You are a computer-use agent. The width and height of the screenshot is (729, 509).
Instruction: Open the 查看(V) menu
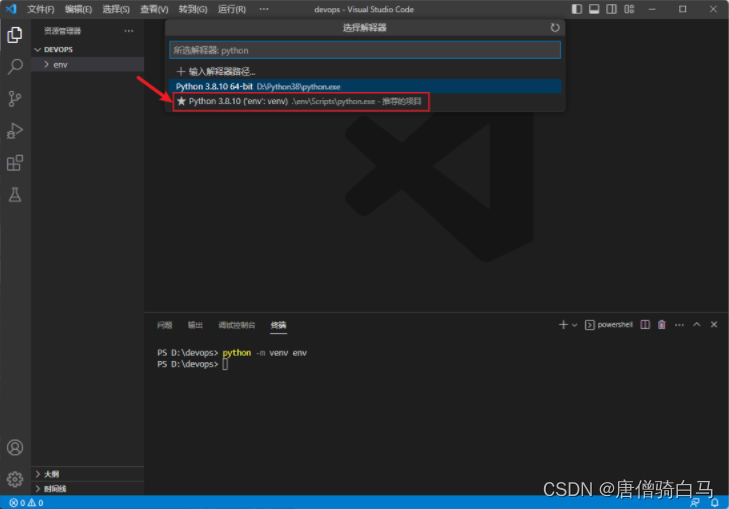154,9
